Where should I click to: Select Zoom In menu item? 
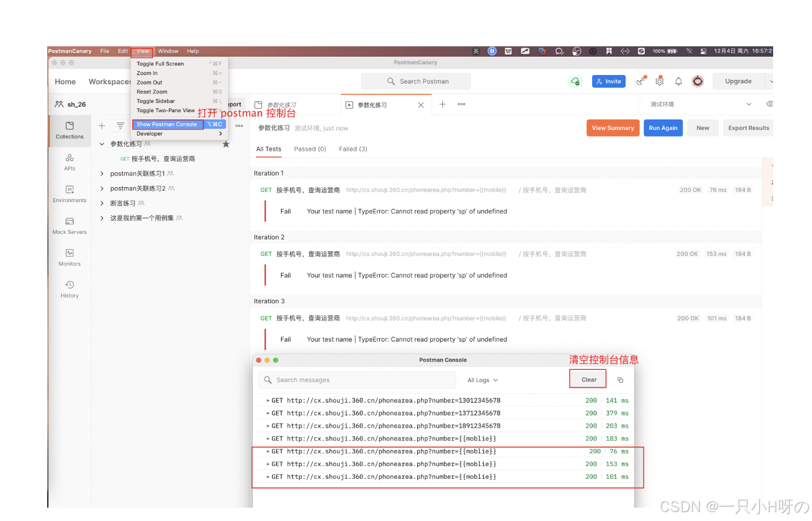tap(179, 73)
